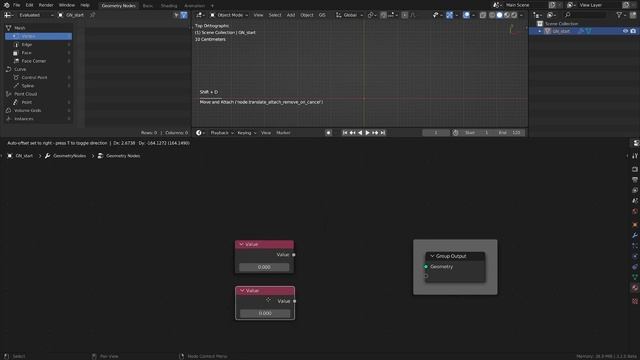Select the Vertex domain row
Screen dimensions: 640x360
[38, 36]
